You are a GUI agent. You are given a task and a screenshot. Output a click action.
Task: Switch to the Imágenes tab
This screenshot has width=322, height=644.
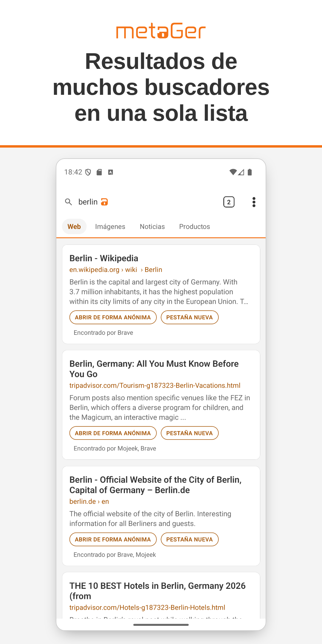(110, 227)
